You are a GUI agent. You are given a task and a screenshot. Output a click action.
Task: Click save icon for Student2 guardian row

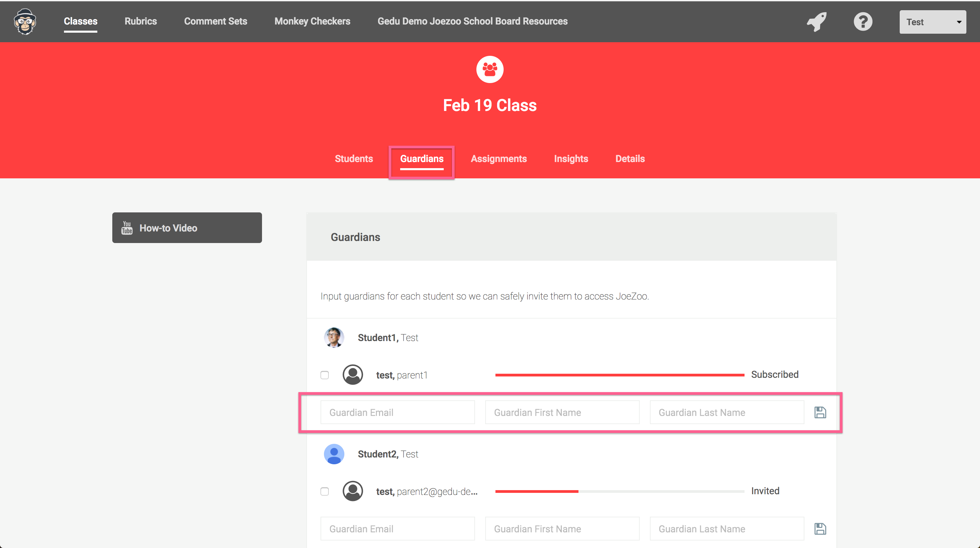pos(820,529)
